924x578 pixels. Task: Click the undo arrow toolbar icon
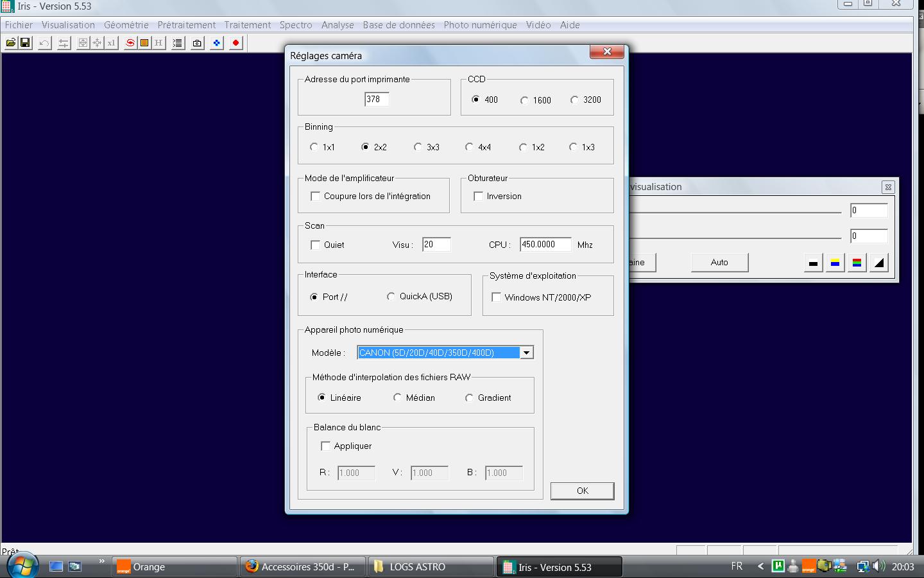(44, 43)
